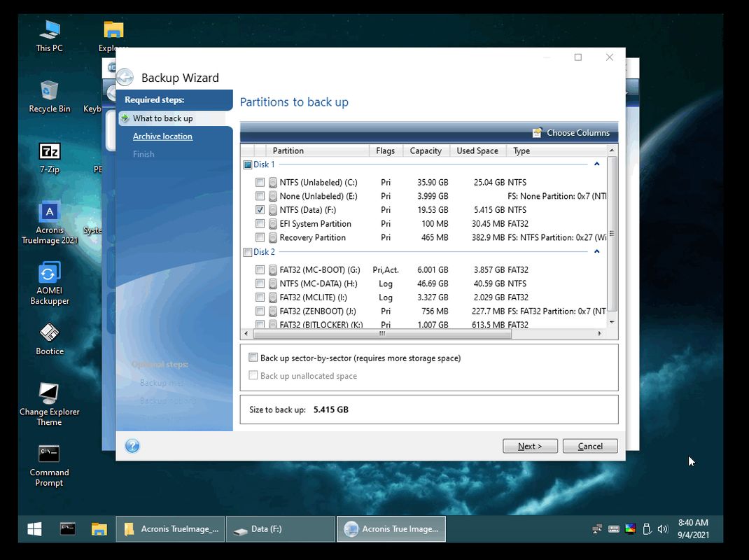
Task: Sort by the Capacity column header
Action: click(x=426, y=150)
